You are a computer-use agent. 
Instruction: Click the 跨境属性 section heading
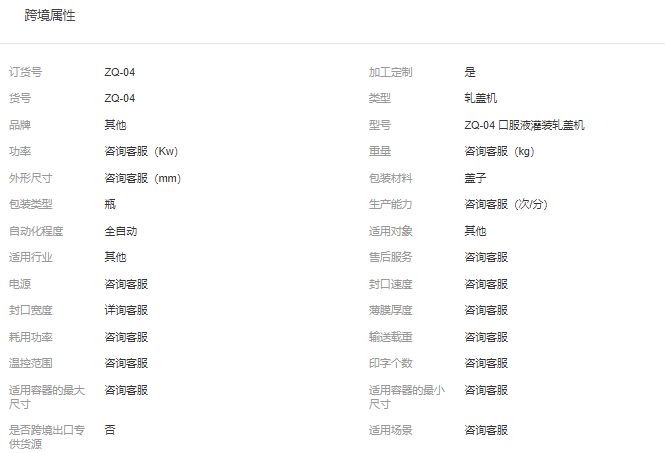[x=50, y=16]
